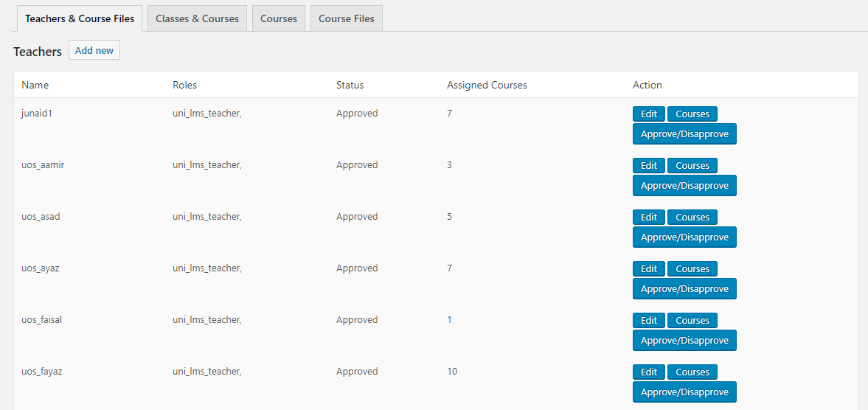
Task: Switch to Classes & Courses tab
Action: click(197, 18)
